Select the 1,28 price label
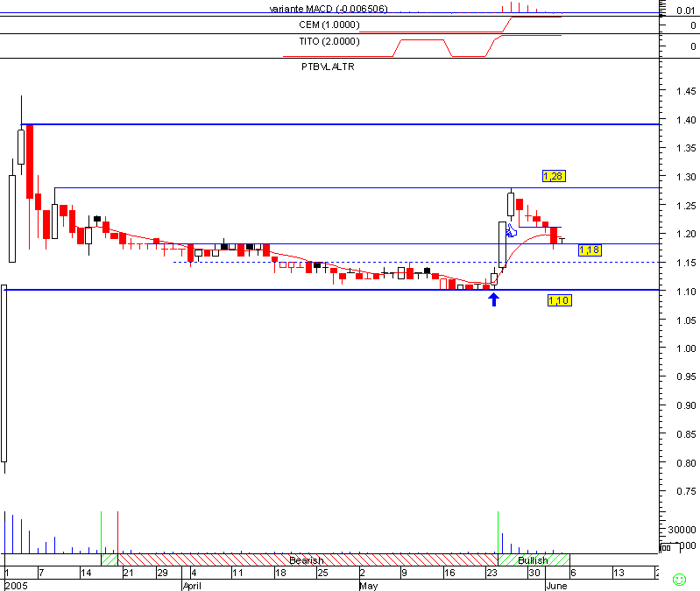 click(x=554, y=176)
